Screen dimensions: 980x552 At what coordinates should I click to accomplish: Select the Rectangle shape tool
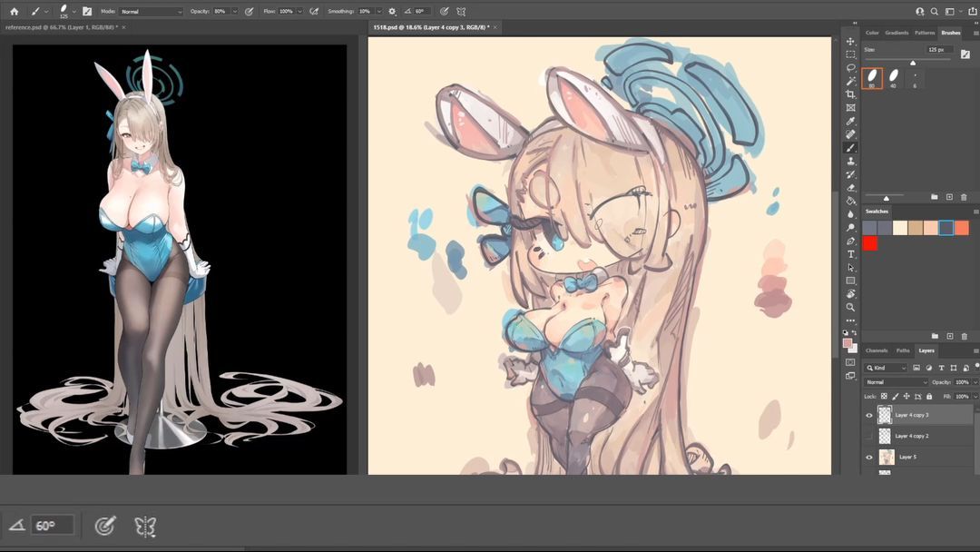pyautogui.click(x=850, y=281)
